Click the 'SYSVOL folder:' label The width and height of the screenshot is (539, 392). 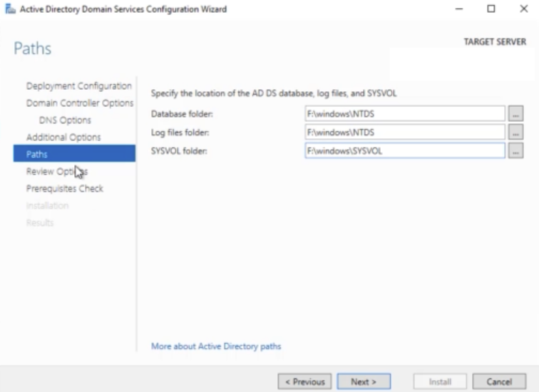coord(179,151)
